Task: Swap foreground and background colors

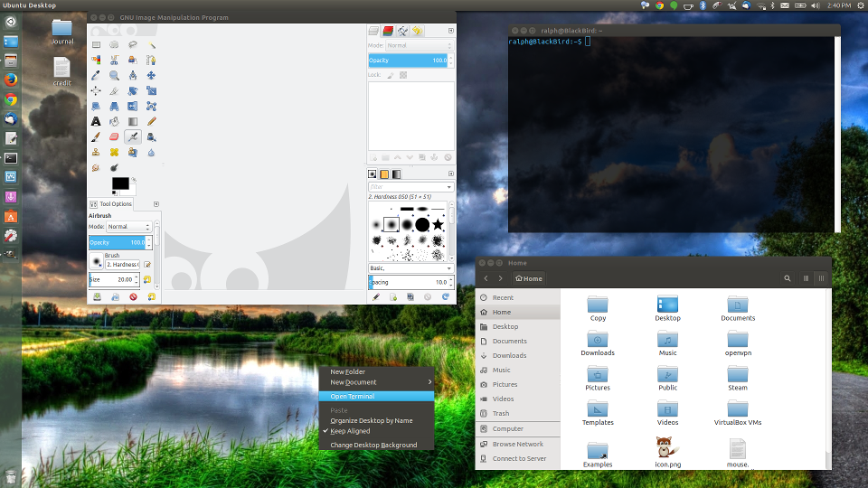Action: click(x=134, y=181)
